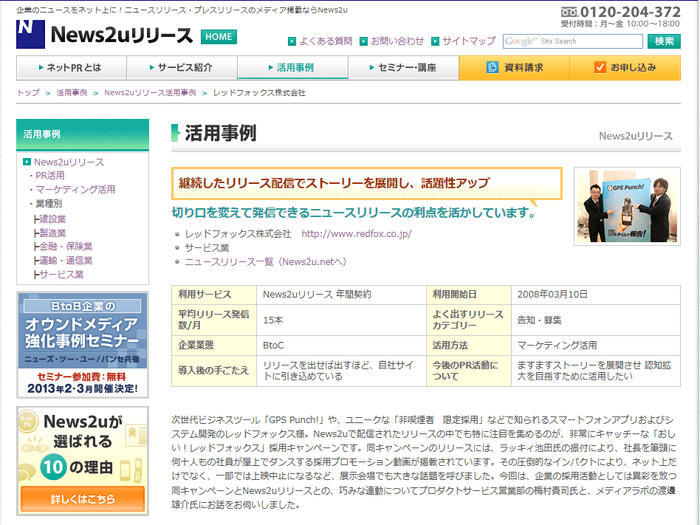Click the News2u blue N logo
700x525 pixels.
(30, 34)
